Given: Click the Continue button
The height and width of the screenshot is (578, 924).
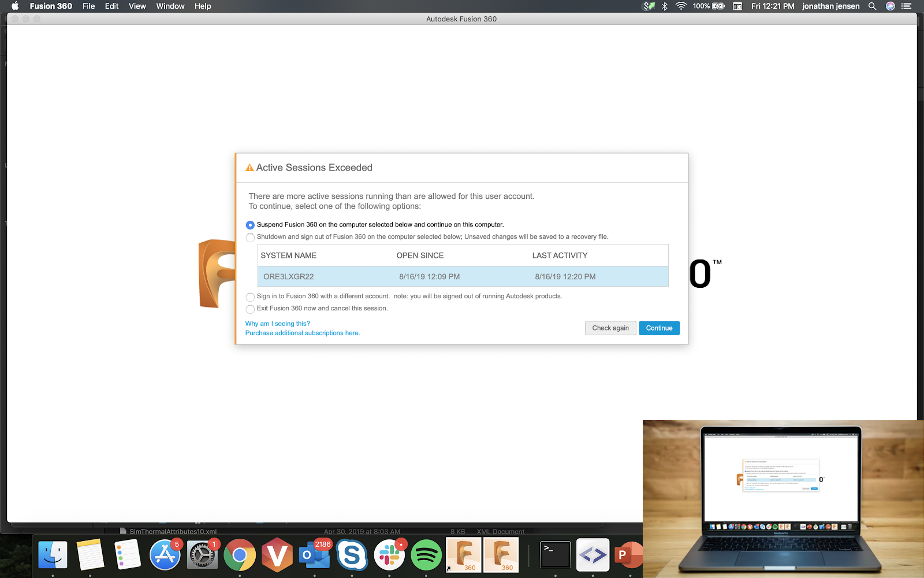Looking at the screenshot, I should pyautogui.click(x=660, y=328).
